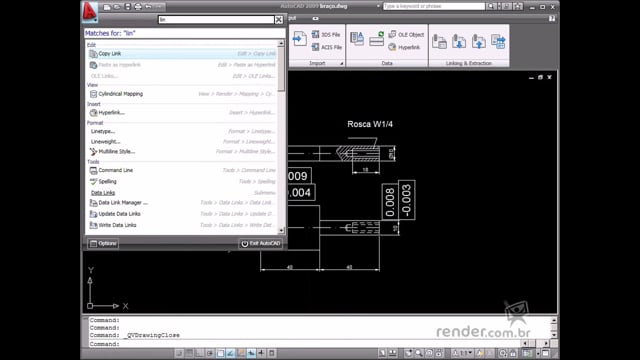
Task: Open the status bar tray menu arrow
Action: [x=538, y=353]
